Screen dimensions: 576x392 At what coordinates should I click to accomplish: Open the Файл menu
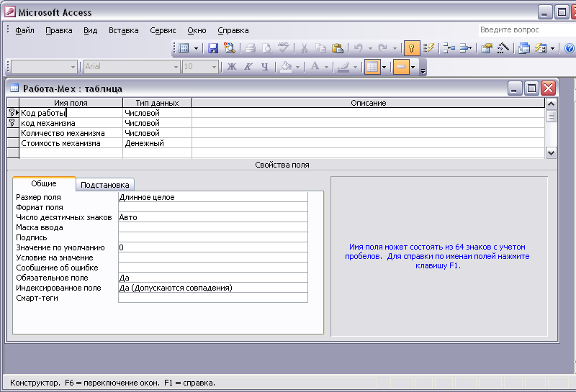tap(24, 30)
